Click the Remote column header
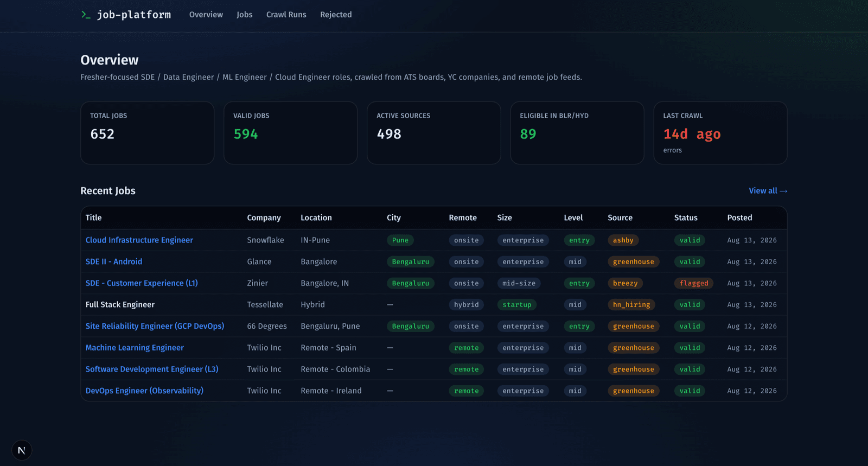The image size is (868, 466). [x=463, y=218]
